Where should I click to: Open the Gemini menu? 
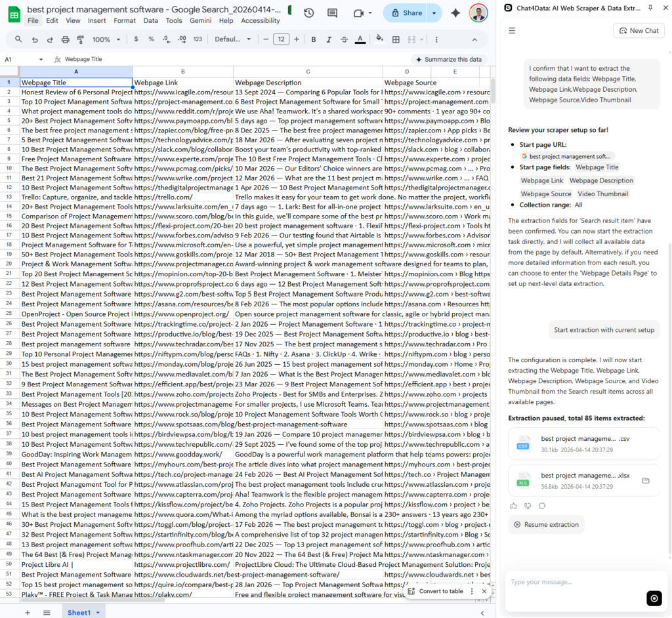coord(201,20)
